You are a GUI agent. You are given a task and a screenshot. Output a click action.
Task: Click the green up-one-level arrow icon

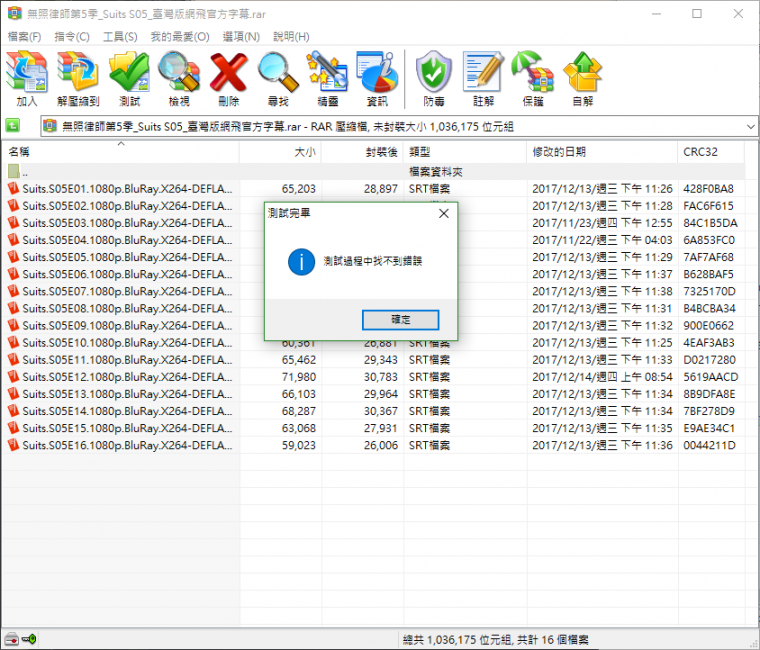[13, 126]
